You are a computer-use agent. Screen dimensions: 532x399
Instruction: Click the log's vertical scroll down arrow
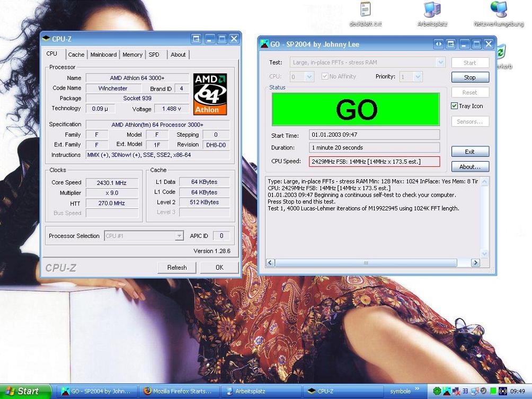[x=484, y=253]
